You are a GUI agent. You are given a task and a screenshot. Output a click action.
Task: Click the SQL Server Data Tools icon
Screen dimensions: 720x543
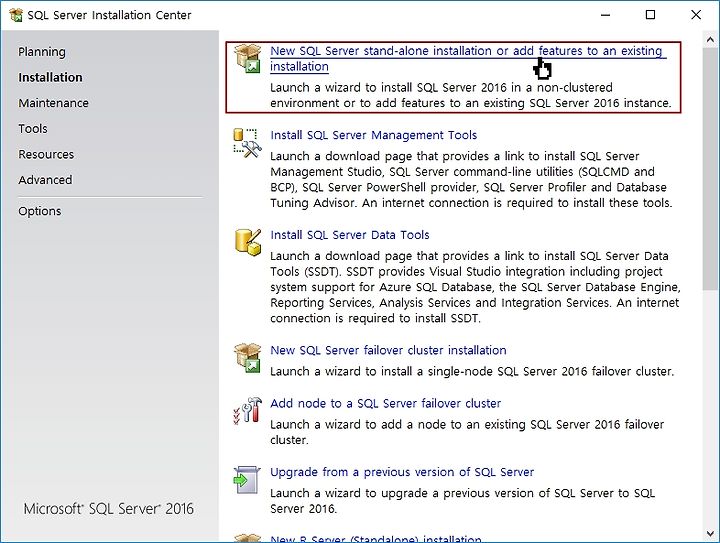(248, 242)
